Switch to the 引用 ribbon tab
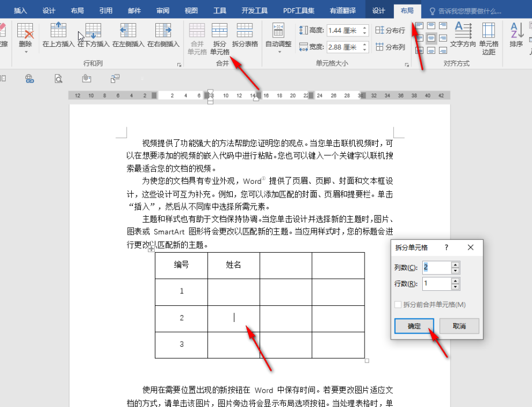532x407 pixels. tap(106, 10)
